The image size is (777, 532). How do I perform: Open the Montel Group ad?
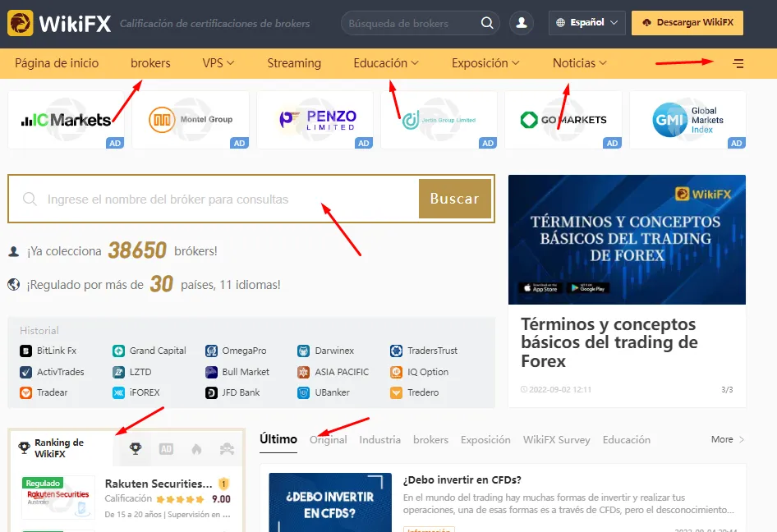[191, 120]
